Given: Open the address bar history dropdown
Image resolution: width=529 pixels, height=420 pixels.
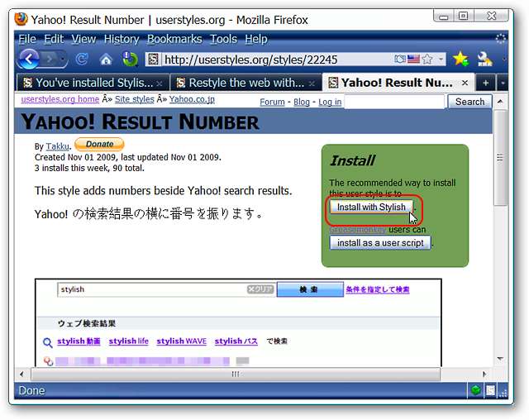Looking at the screenshot, I should pos(441,60).
